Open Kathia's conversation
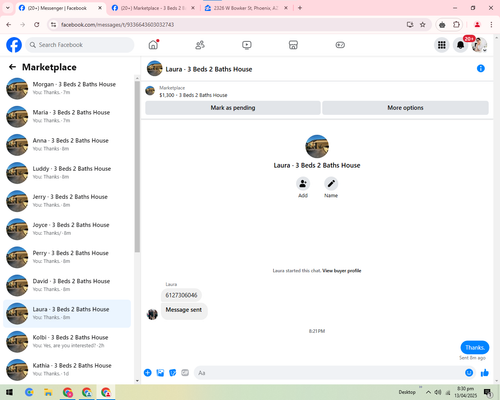 (x=67, y=370)
